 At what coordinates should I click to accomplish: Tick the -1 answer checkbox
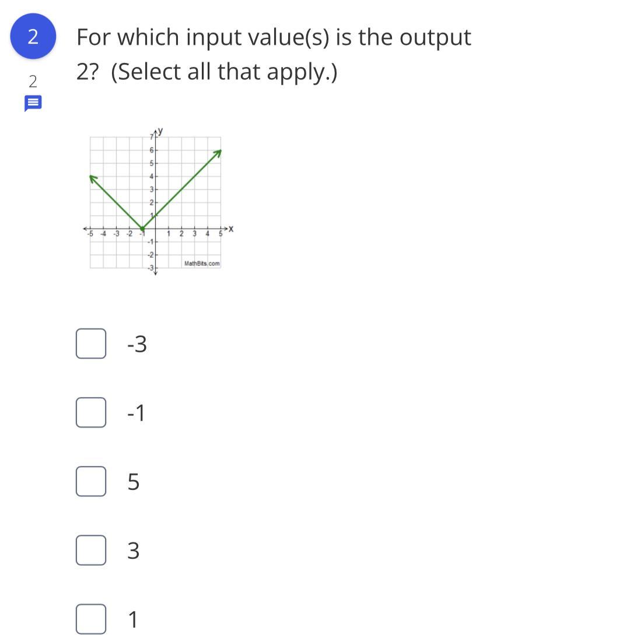pyautogui.click(x=91, y=412)
